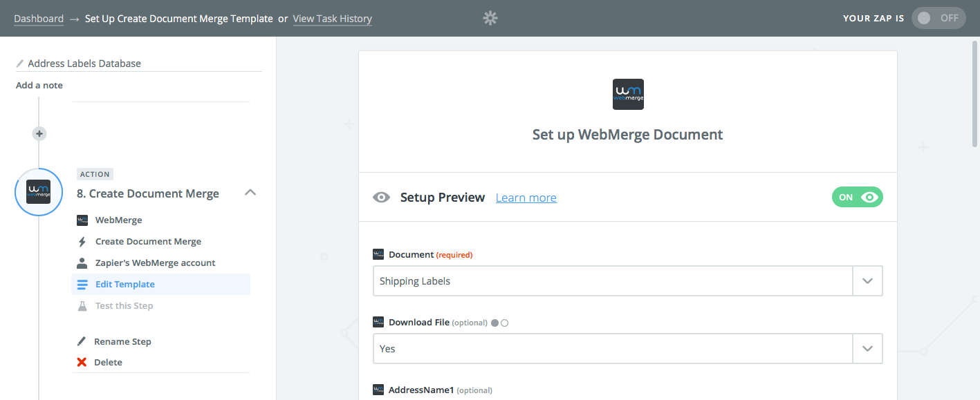
Task: Click the large WebMerge logo above setup title
Action: coord(628,94)
